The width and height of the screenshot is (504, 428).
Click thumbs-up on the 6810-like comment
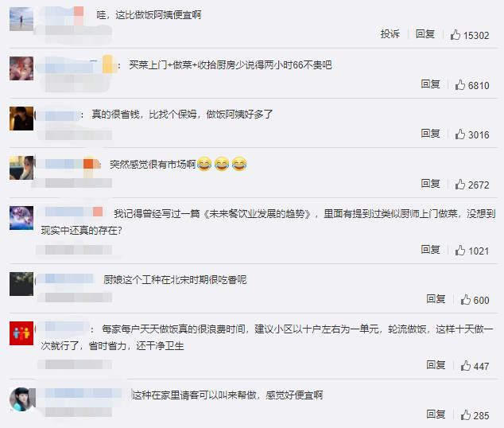pyautogui.click(x=459, y=84)
